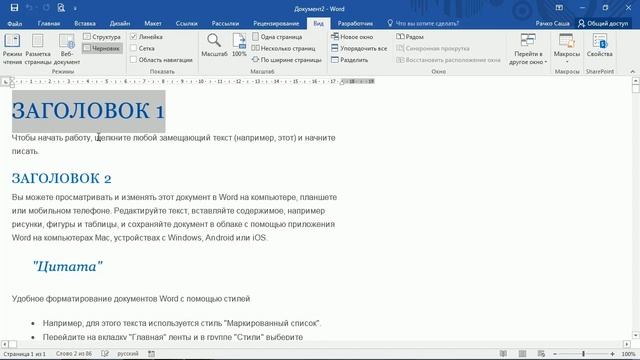The image size is (640, 360).
Task: Click the Общий доступ share button
Action: [x=603, y=23]
